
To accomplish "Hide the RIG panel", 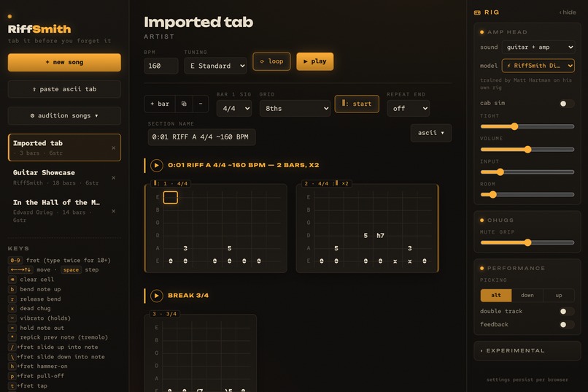I will tap(568, 12).
